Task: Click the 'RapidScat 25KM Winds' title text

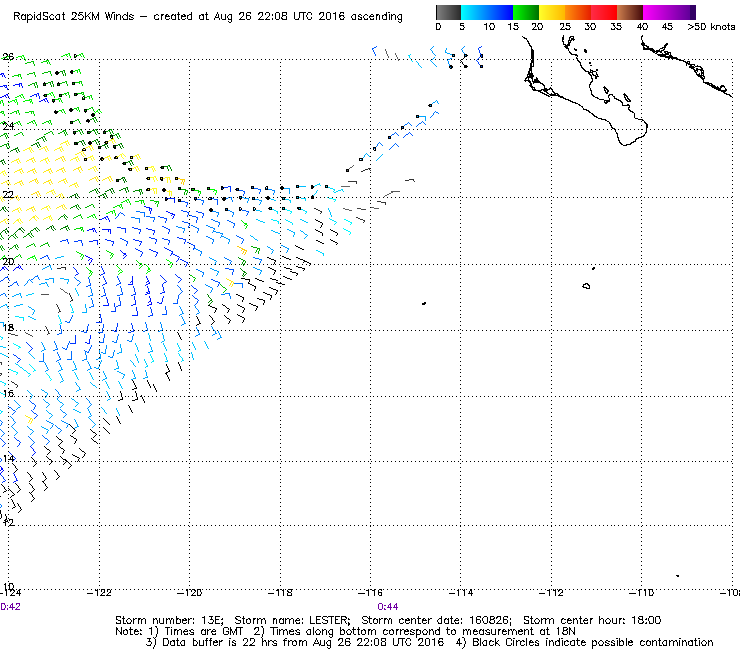Action: 74,17
